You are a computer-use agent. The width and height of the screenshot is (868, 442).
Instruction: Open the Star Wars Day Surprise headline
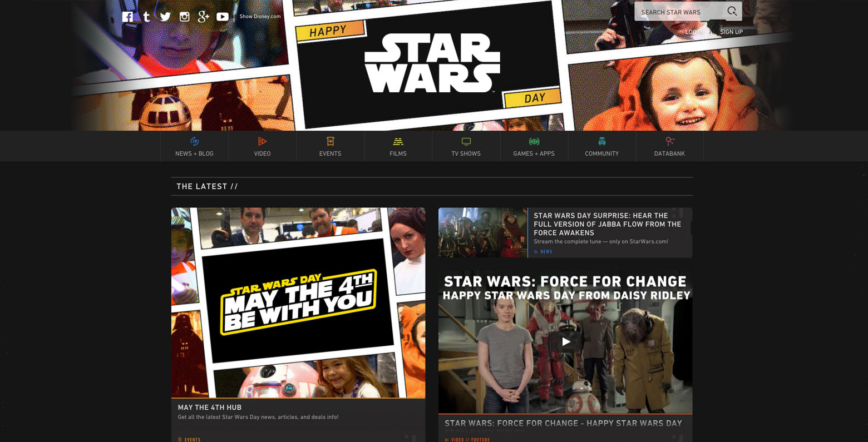608,224
